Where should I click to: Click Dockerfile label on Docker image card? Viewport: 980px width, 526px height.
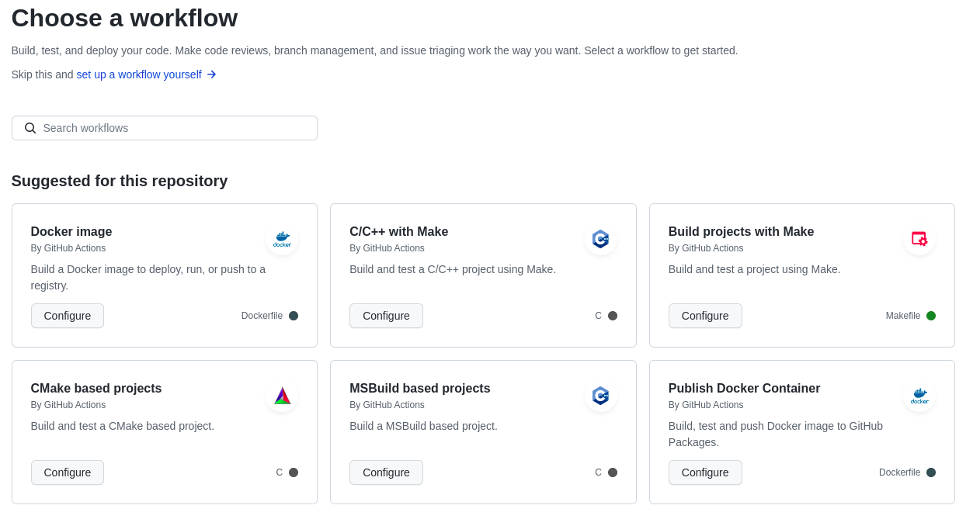(x=262, y=316)
